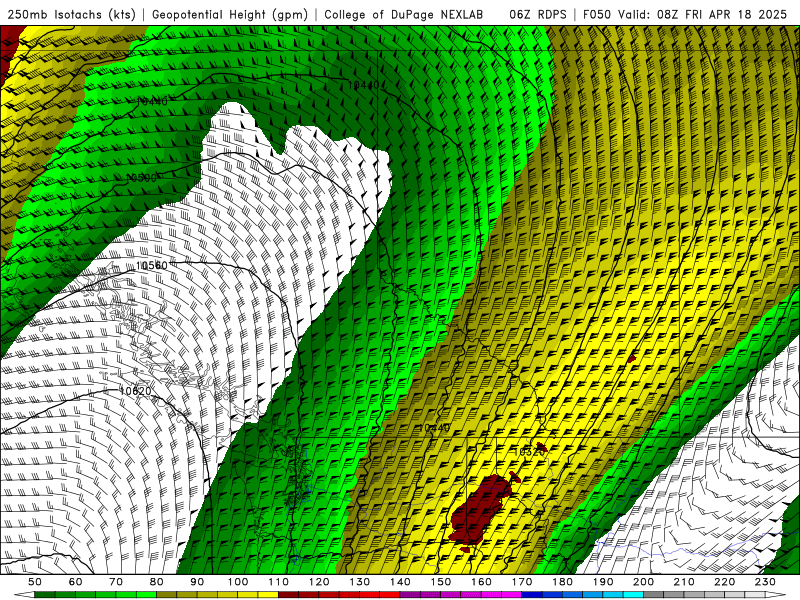The image size is (800, 600).
Task: Click the 200 value on the color scale
Action: (643, 582)
